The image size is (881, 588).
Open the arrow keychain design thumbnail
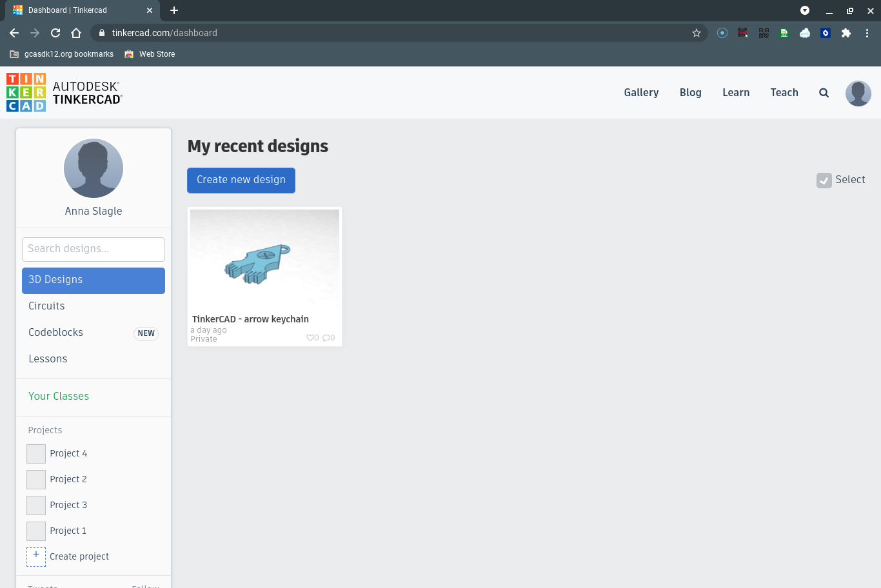click(264, 259)
